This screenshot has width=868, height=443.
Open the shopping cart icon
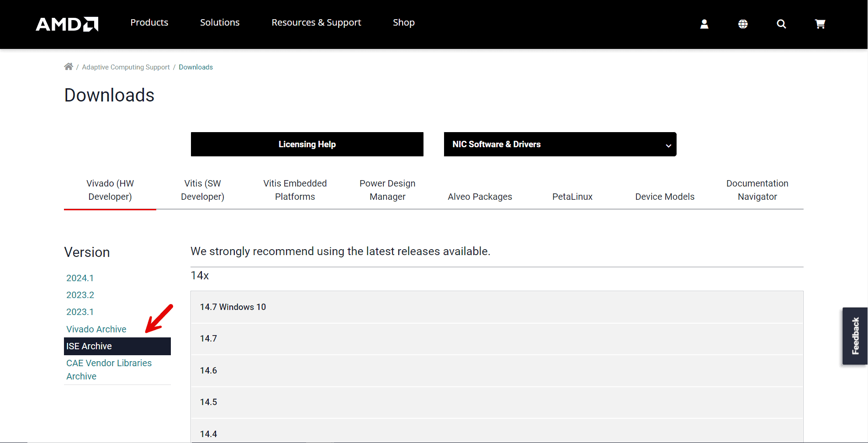click(x=820, y=24)
